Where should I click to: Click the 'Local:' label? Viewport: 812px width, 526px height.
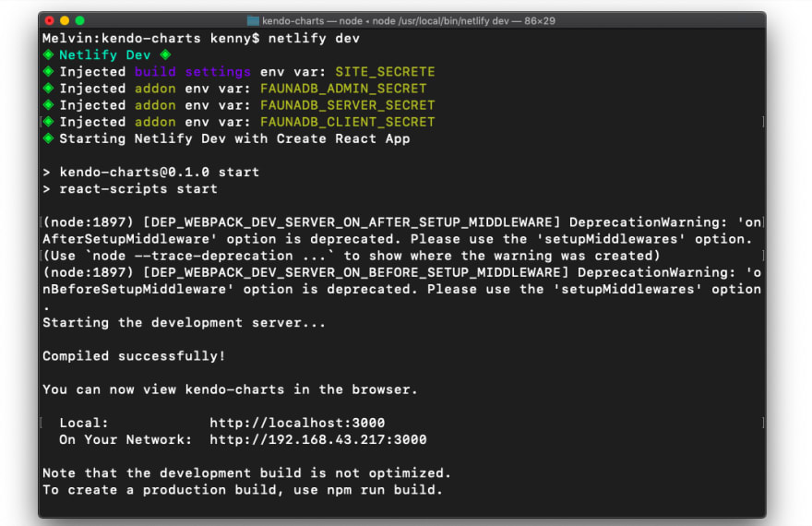coord(84,423)
